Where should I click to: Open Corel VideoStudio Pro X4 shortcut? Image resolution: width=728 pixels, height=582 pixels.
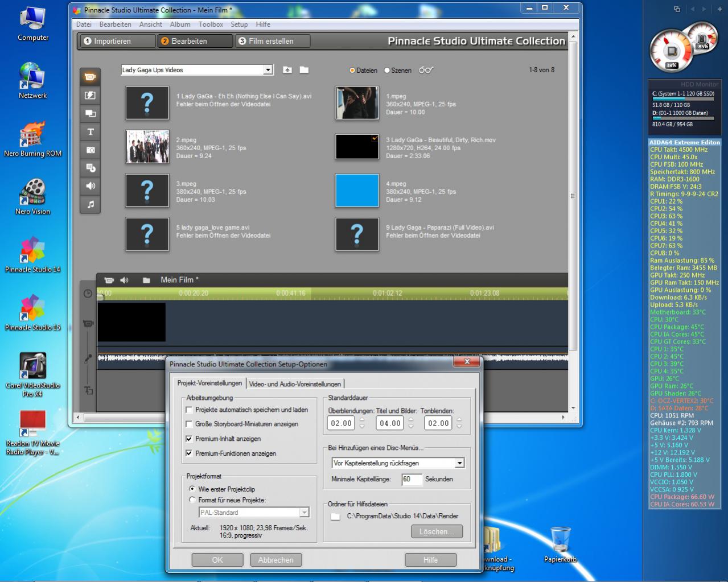pyautogui.click(x=32, y=374)
